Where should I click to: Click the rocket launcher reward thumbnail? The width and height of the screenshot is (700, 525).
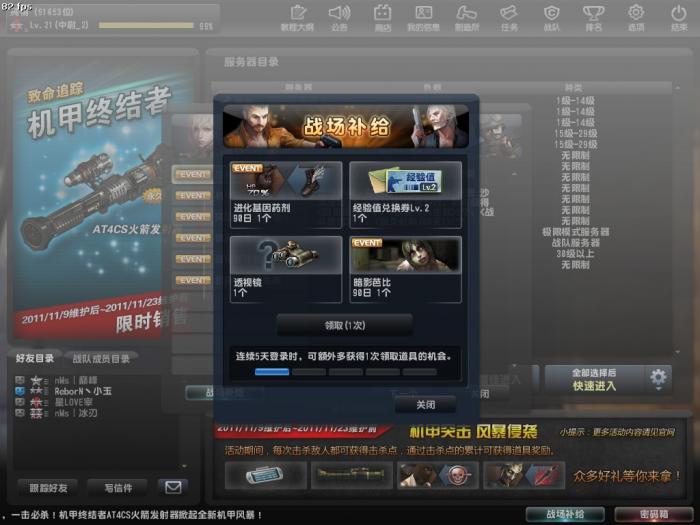click(352, 475)
